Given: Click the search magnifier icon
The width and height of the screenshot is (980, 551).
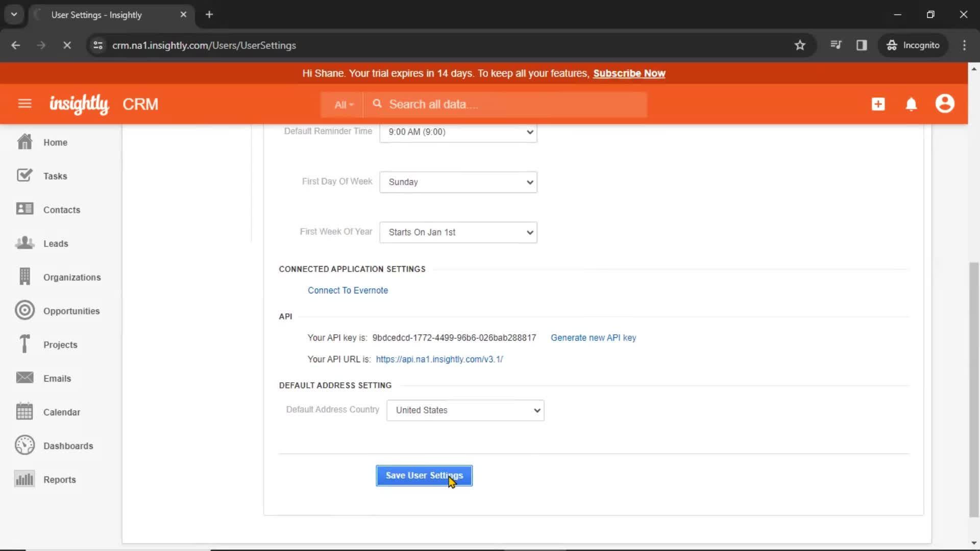Looking at the screenshot, I should click(377, 104).
